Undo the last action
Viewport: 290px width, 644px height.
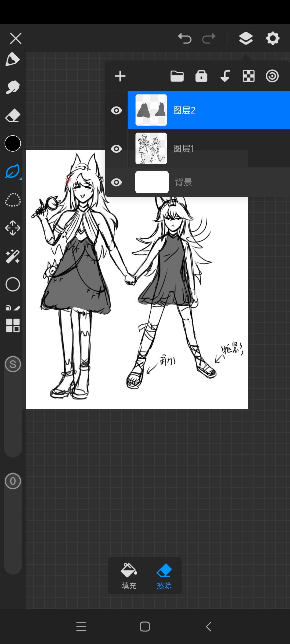[x=185, y=38]
